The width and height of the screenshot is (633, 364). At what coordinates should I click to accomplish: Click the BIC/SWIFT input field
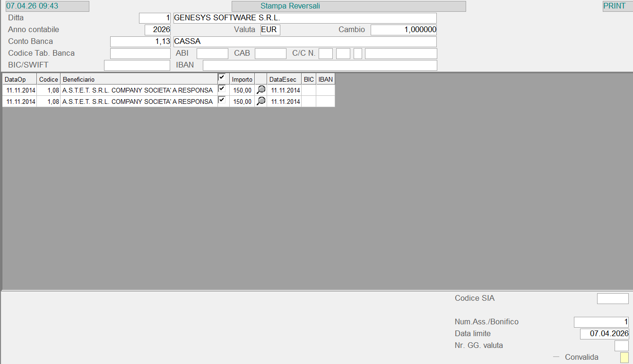pos(137,65)
